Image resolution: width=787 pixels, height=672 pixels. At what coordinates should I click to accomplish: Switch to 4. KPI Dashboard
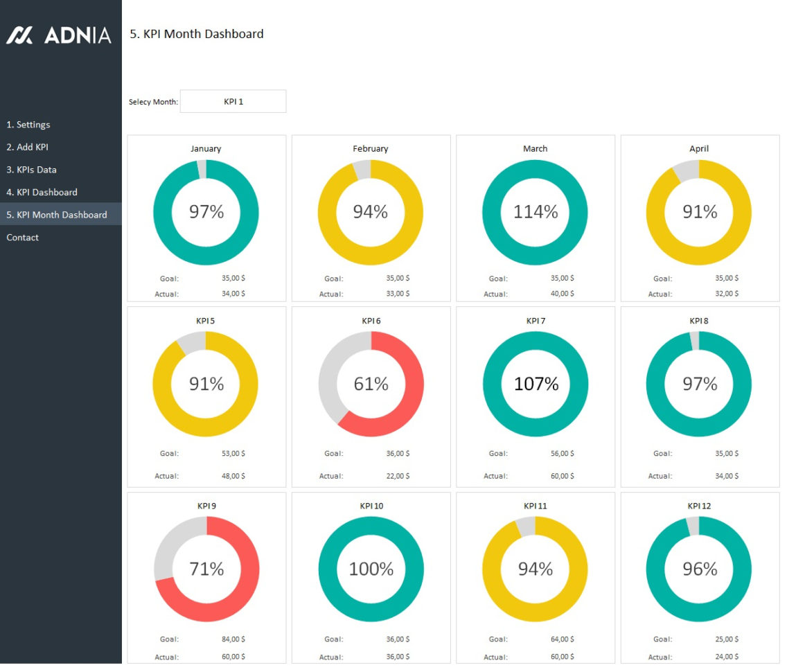point(42,192)
